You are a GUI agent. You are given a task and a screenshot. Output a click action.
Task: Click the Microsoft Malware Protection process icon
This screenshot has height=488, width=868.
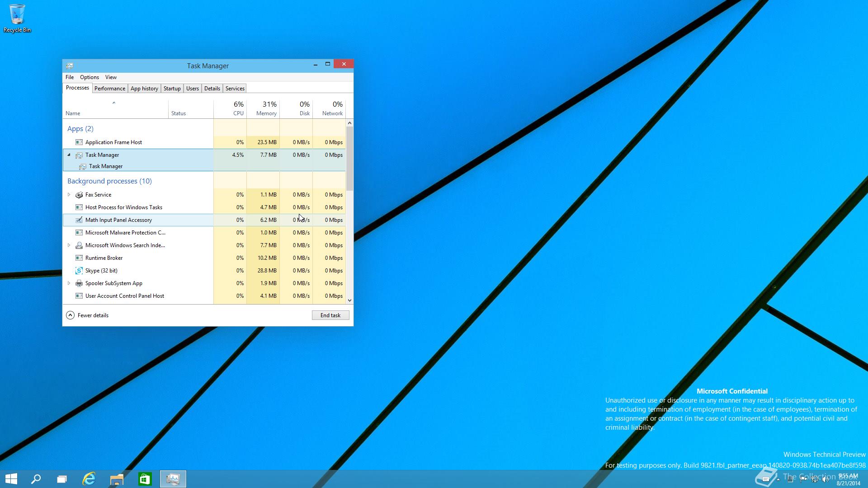point(79,233)
